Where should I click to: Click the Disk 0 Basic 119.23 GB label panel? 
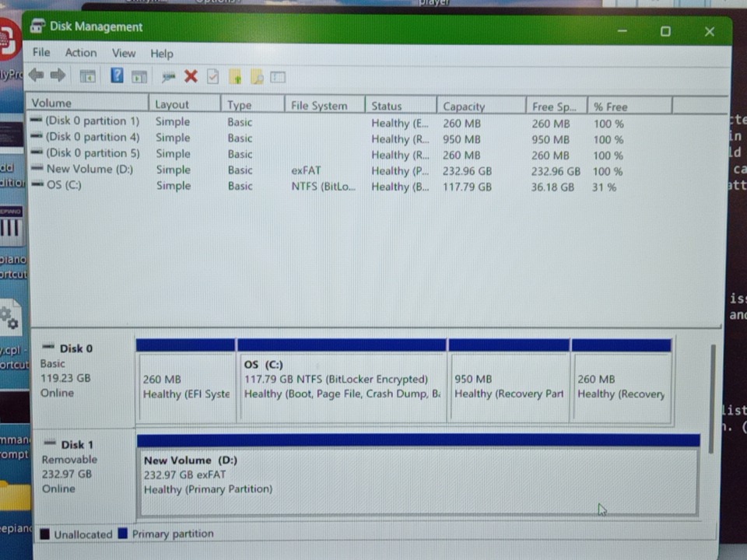tap(83, 378)
